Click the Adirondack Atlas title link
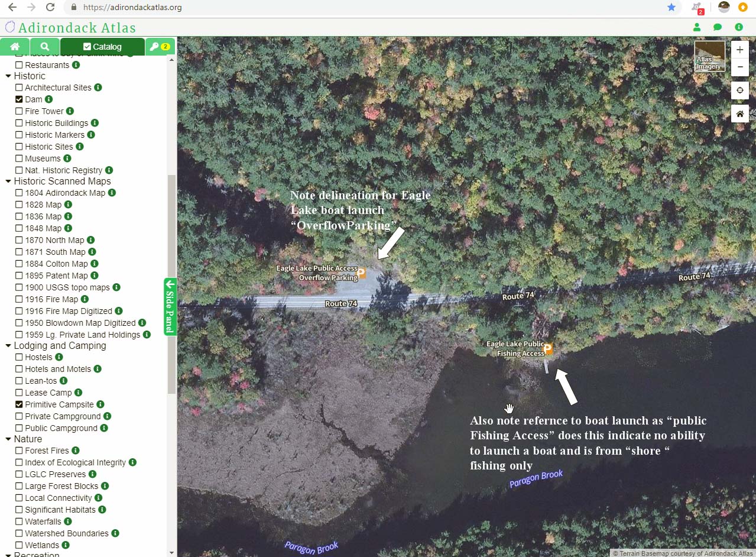This screenshot has width=756, height=557. click(77, 28)
